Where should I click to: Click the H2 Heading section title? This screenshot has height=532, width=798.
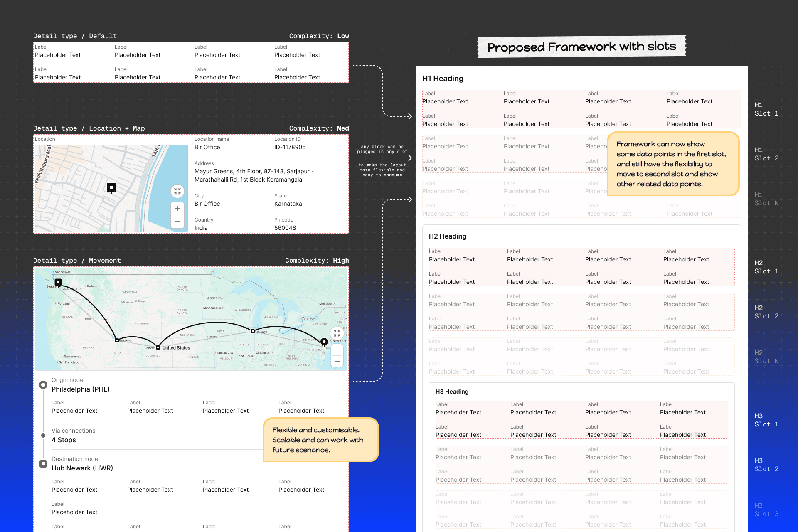(x=448, y=236)
